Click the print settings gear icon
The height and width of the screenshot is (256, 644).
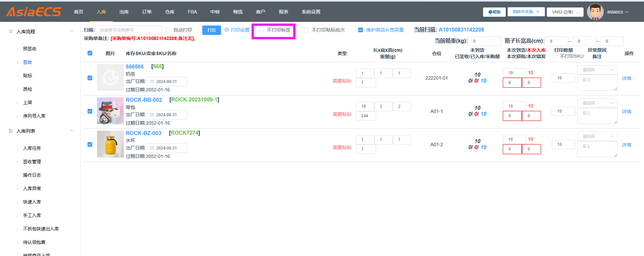coord(227,30)
